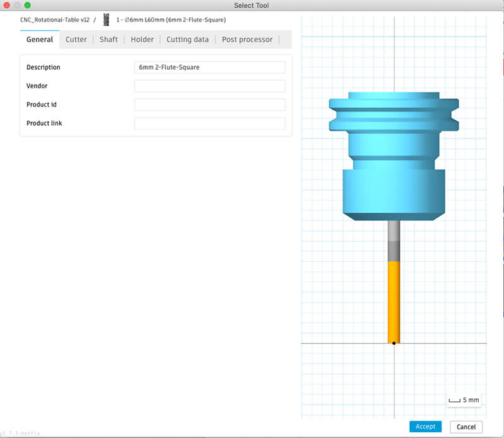The image size is (504, 438).
Task: Show the Post processor tab
Action: 247,40
